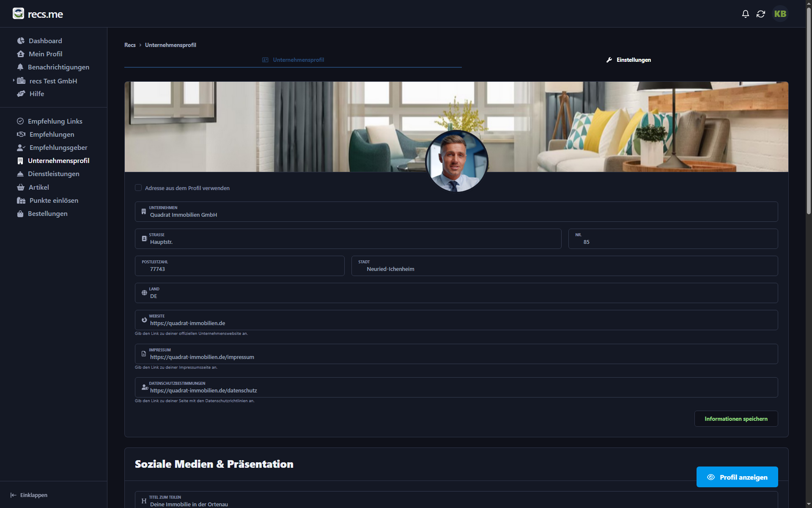812x508 pixels.
Task: Open notifications bell icon in header
Action: [745, 14]
